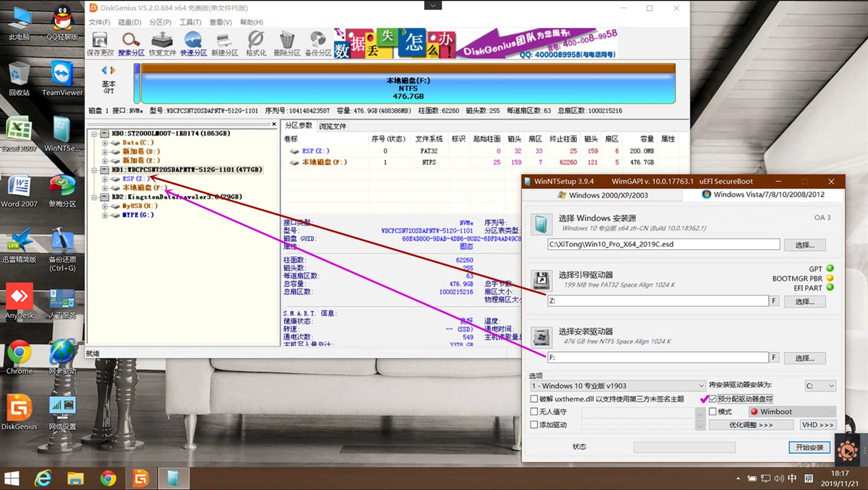Click the Windows Start button

[12, 478]
